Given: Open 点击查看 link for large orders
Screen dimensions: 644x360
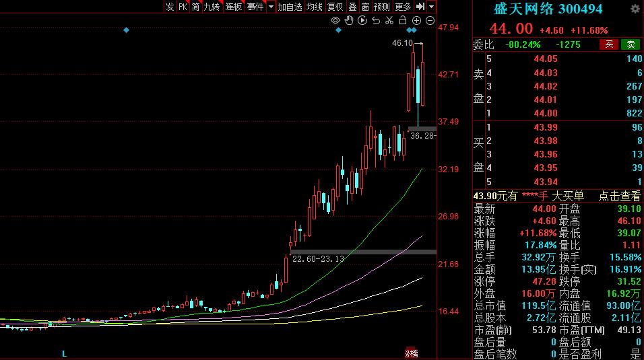Looking at the screenshot, I should [x=619, y=196].
